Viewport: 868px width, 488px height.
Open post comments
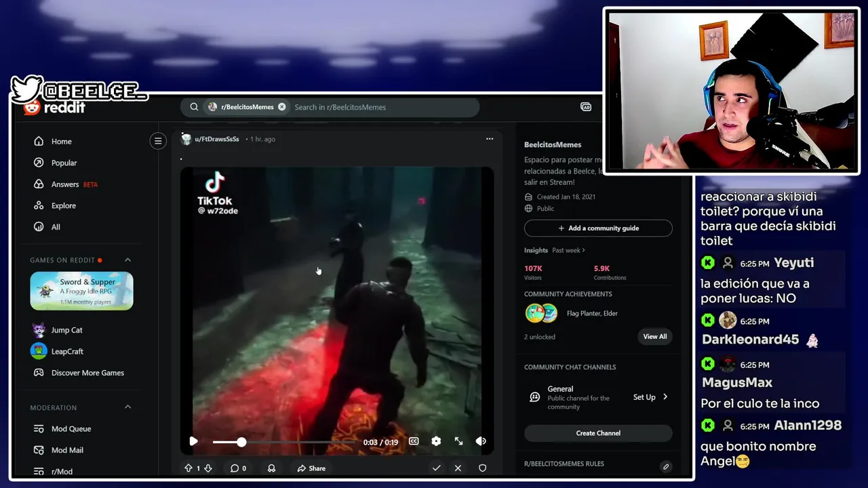coord(238,468)
